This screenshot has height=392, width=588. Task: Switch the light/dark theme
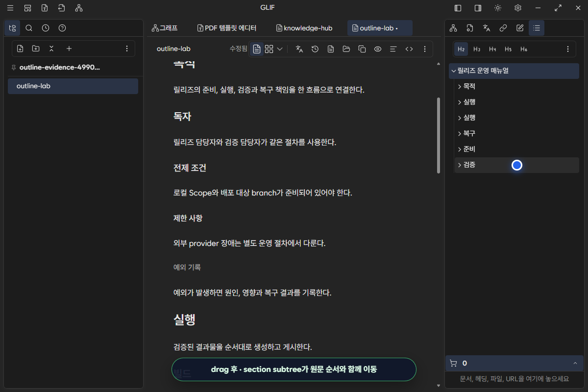click(498, 8)
